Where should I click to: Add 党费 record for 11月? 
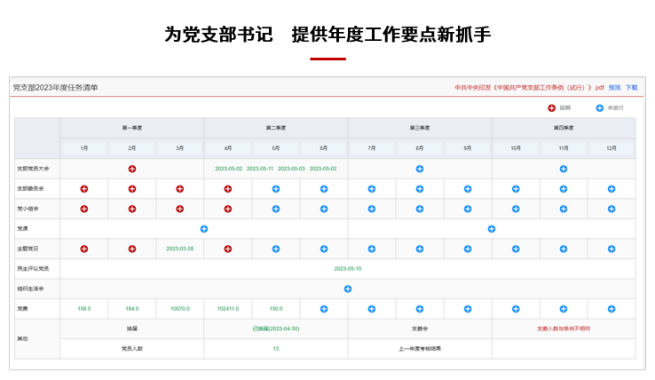coord(564,309)
